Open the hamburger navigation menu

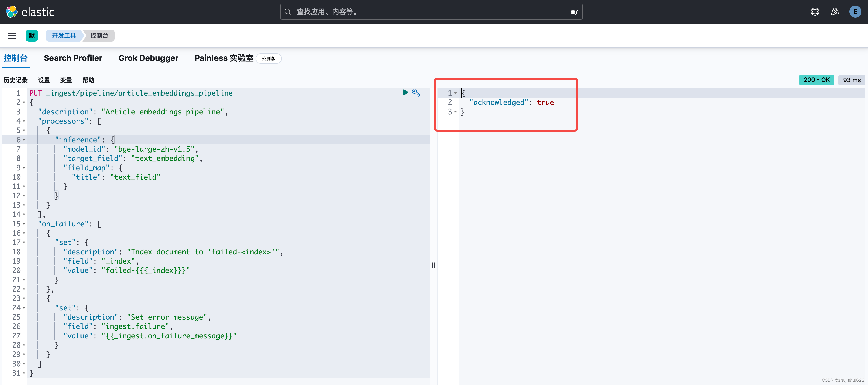11,36
